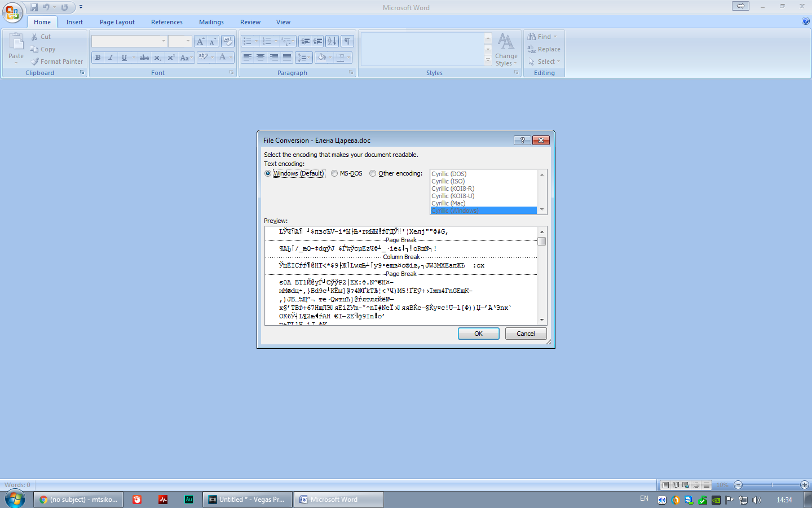Open the Select dropdown in Editing

544,62
